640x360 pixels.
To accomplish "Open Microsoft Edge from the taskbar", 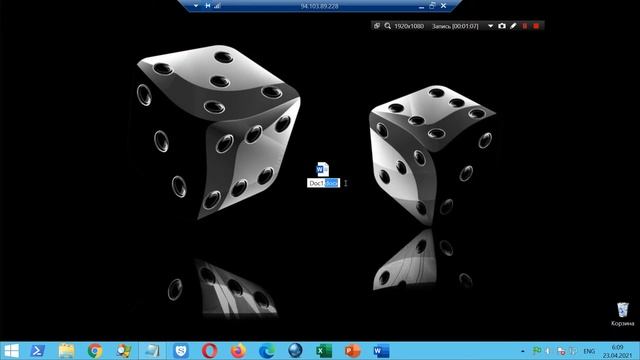I will coord(267,351).
